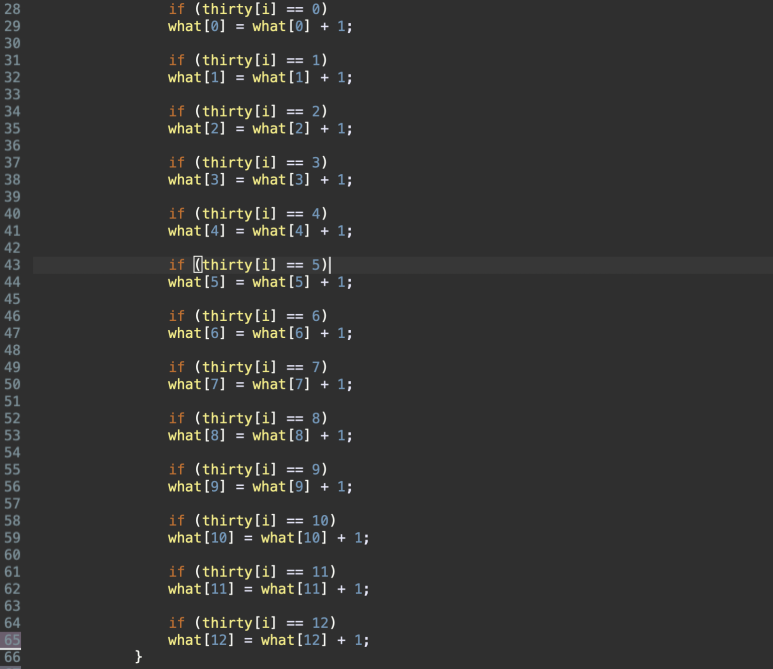The width and height of the screenshot is (773, 669).
Task: Click line number 66 in the gutter
Action: 12,657
